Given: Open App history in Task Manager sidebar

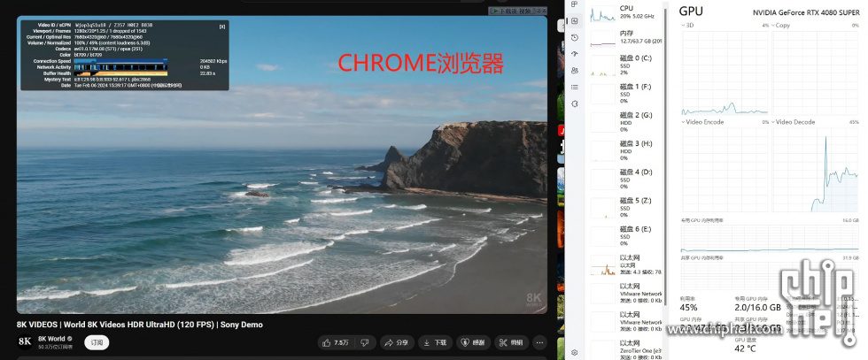Looking at the screenshot, I should (x=575, y=38).
